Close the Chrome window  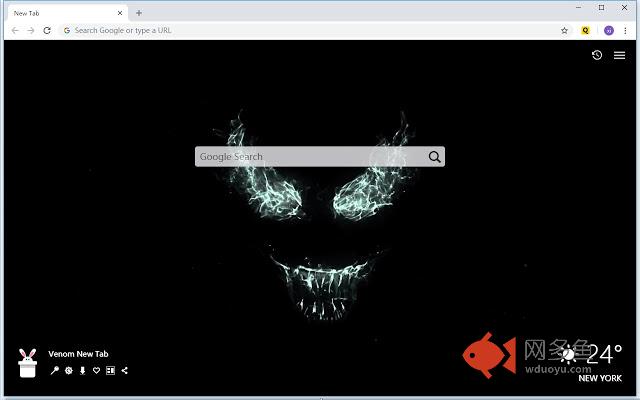(624, 7)
